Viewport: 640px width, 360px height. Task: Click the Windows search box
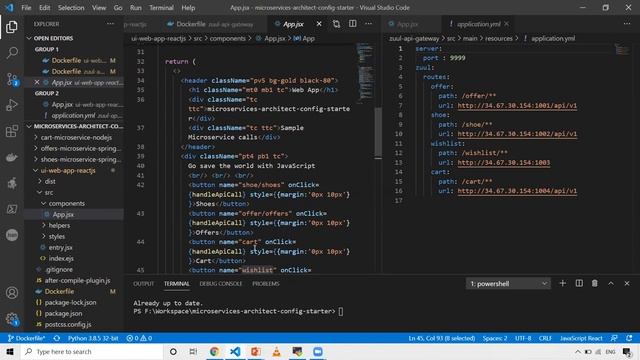coord(92,351)
